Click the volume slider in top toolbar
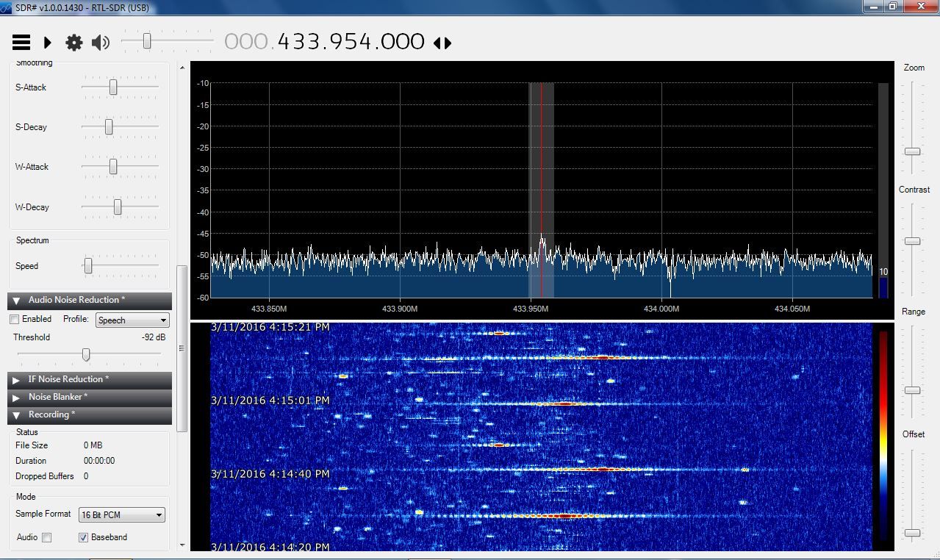Screen dimensions: 940x560 [x=168, y=41]
